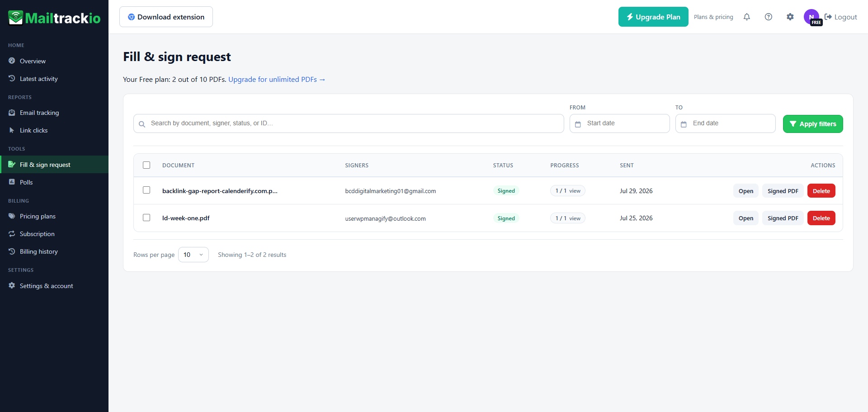Delete the ld-week-one.pdf row
This screenshot has width=868, height=412.
tap(821, 218)
